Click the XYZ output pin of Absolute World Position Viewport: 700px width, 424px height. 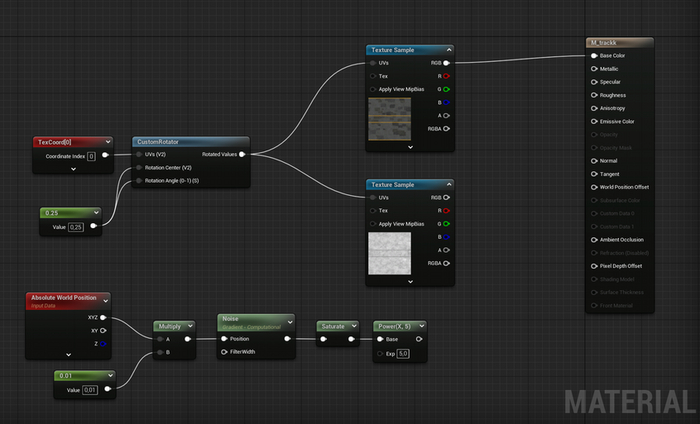pyautogui.click(x=103, y=318)
